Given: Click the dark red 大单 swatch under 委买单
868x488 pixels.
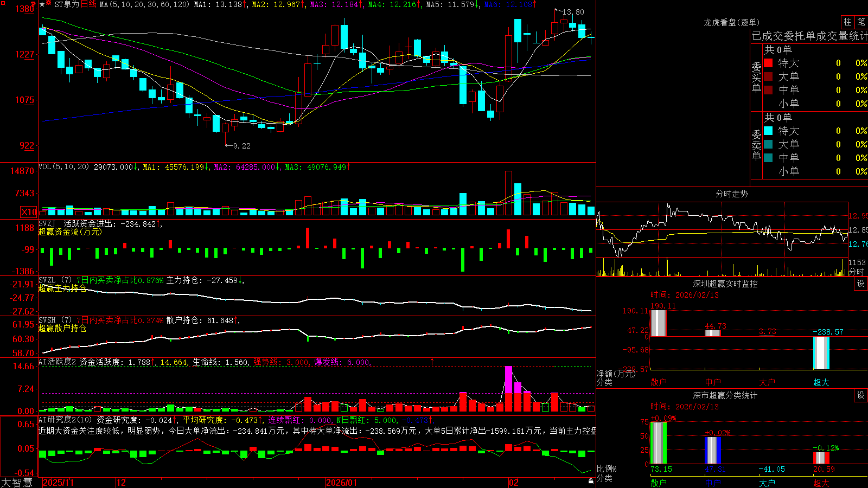Looking at the screenshot, I should tap(768, 76).
